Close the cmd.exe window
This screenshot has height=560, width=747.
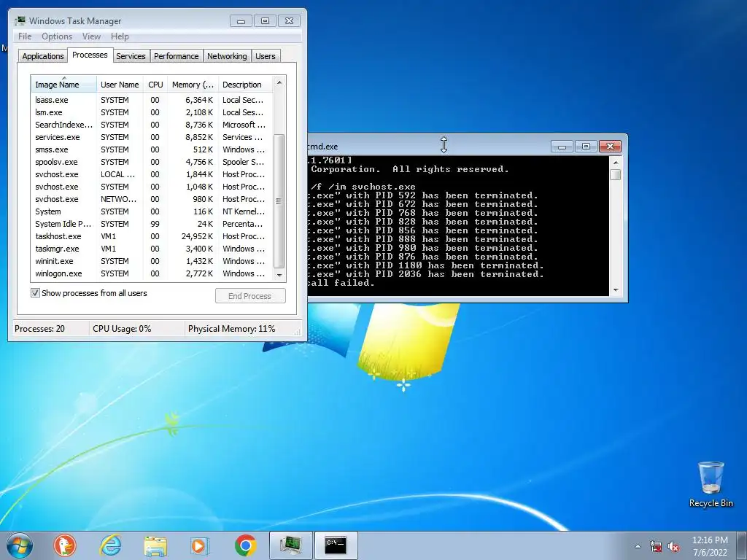coord(610,146)
